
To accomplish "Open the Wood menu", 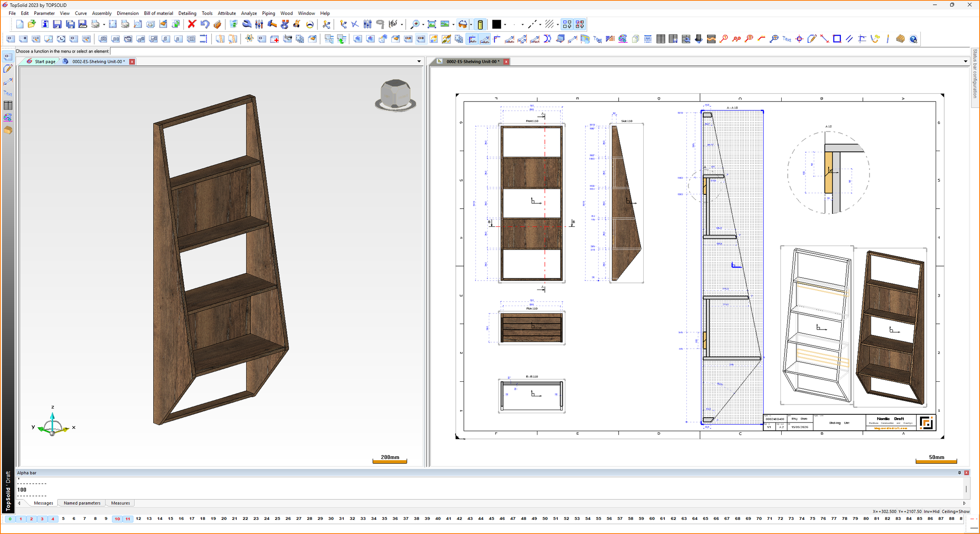I will 287,13.
